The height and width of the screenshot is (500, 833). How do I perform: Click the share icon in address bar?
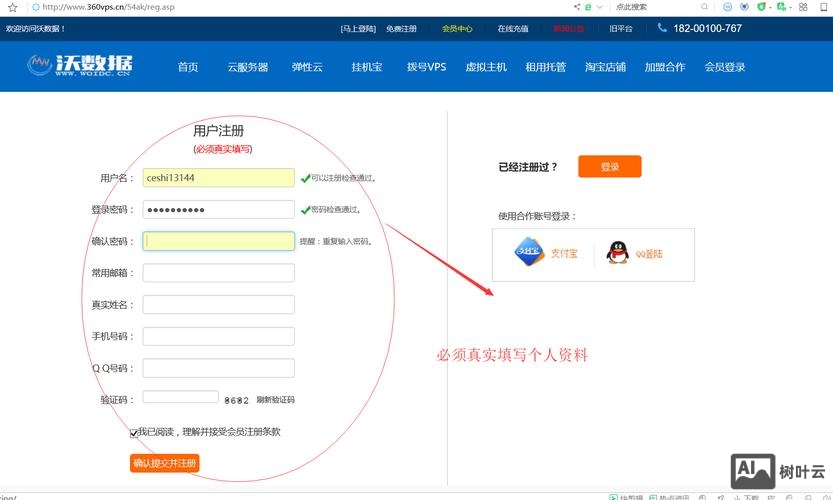(577, 7)
